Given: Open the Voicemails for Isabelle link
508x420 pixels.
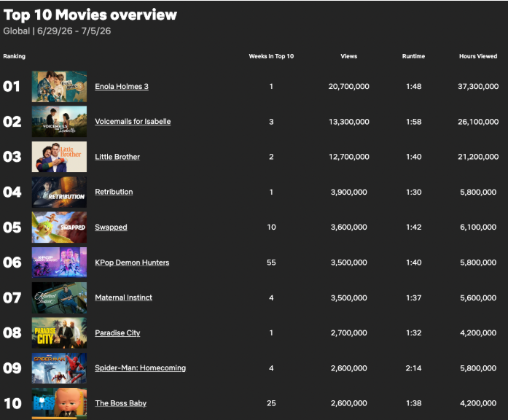Looking at the screenshot, I should [133, 122].
